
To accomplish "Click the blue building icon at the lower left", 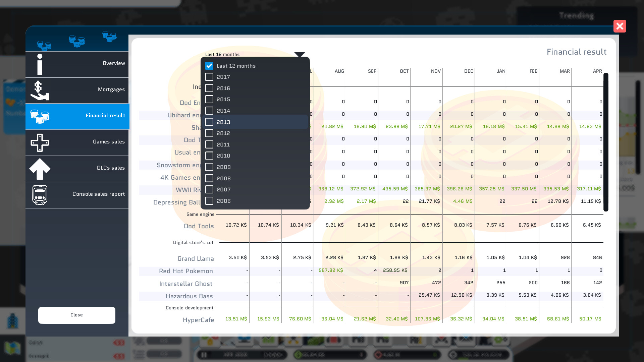I will tap(12, 321).
